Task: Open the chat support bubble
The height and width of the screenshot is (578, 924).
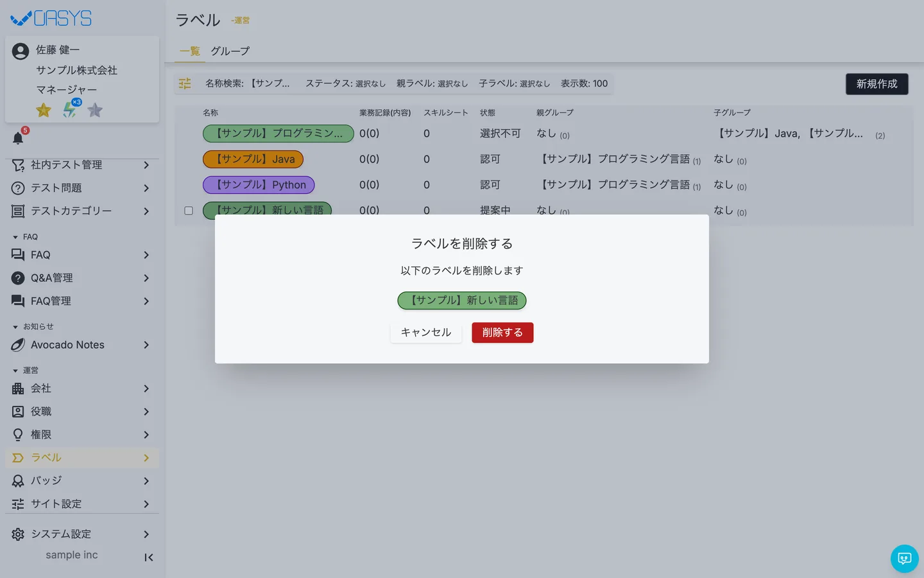Action: point(905,559)
